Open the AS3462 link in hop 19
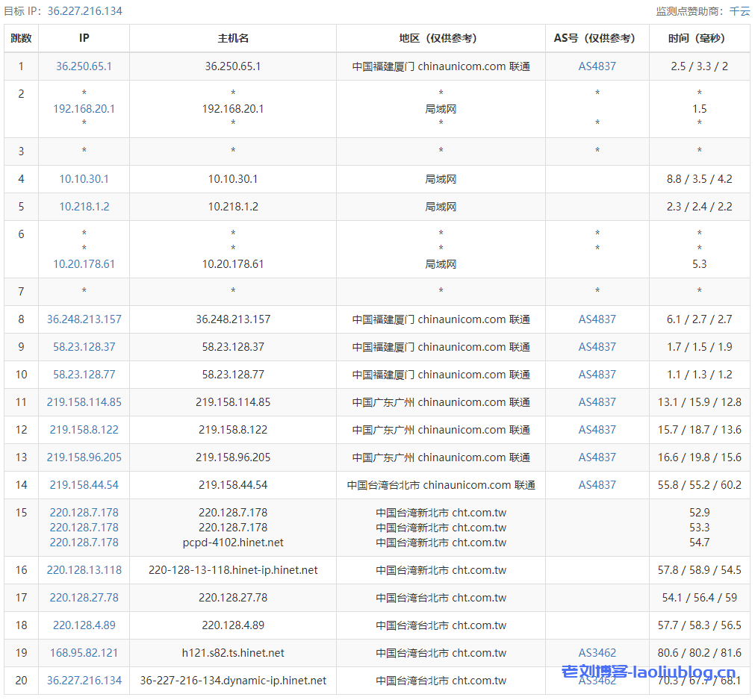 point(597,653)
